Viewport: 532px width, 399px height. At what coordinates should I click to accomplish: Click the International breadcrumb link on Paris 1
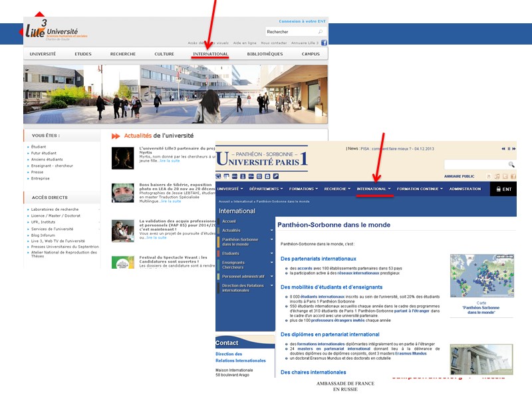click(x=243, y=201)
